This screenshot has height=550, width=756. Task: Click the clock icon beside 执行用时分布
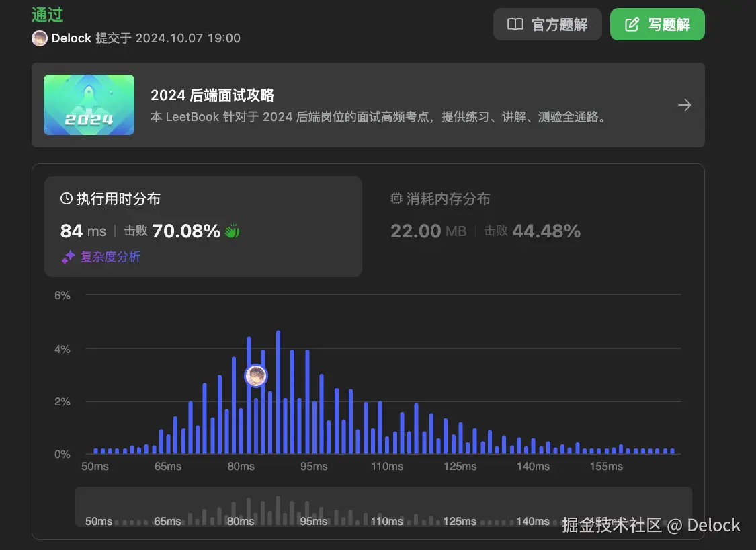(65, 198)
